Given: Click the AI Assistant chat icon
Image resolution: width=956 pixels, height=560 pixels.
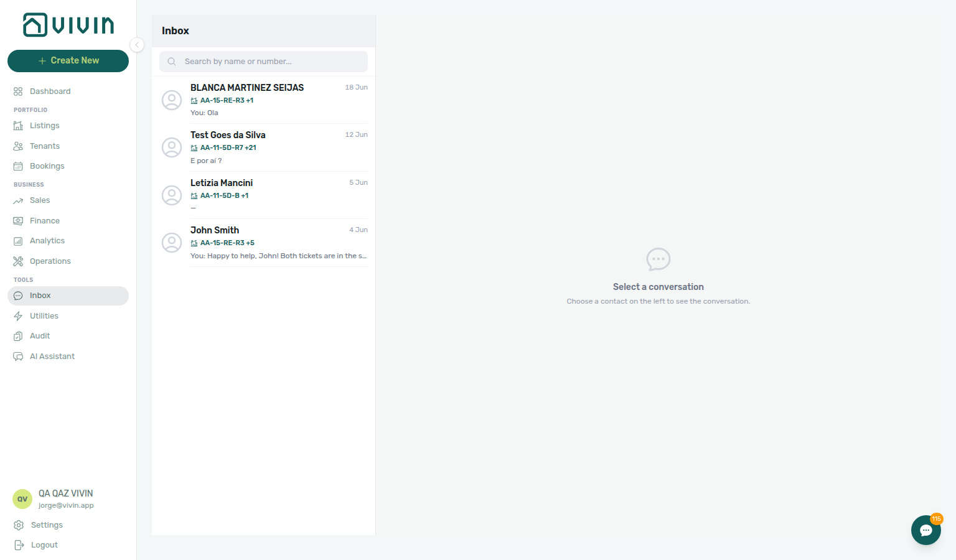Looking at the screenshot, I should 18,357.
